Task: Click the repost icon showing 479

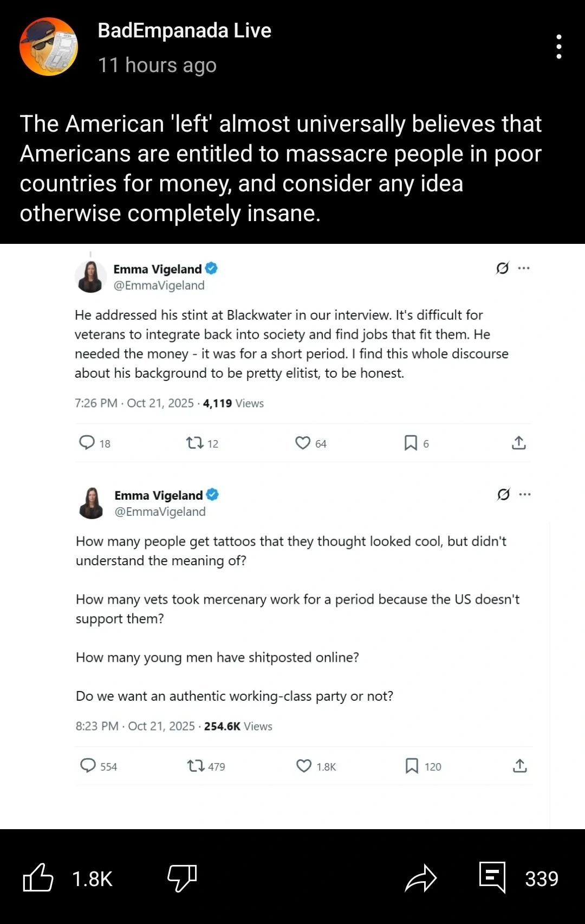Action: (x=196, y=766)
